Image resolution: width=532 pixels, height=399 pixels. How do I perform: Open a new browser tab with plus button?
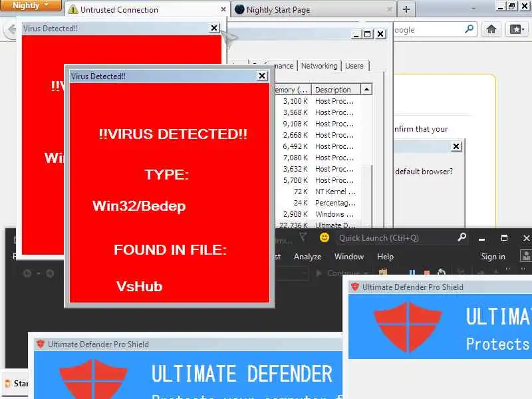(x=406, y=9)
